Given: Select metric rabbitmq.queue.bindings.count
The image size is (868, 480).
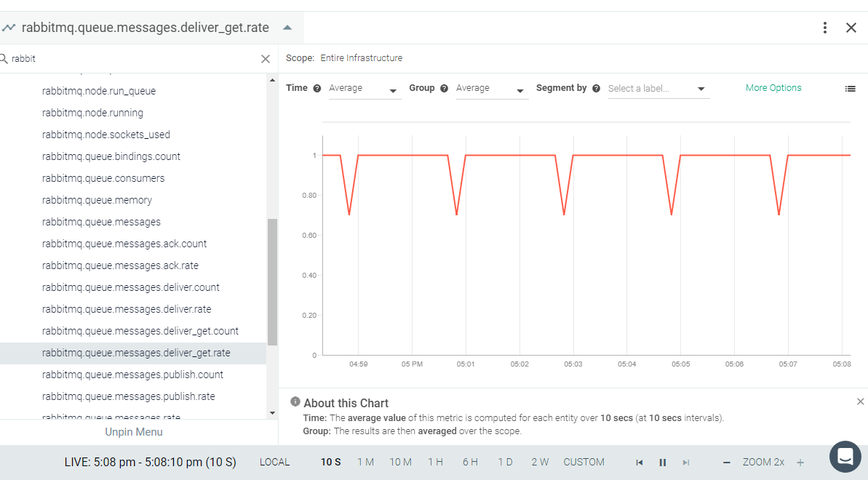Looking at the screenshot, I should point(111,156).
